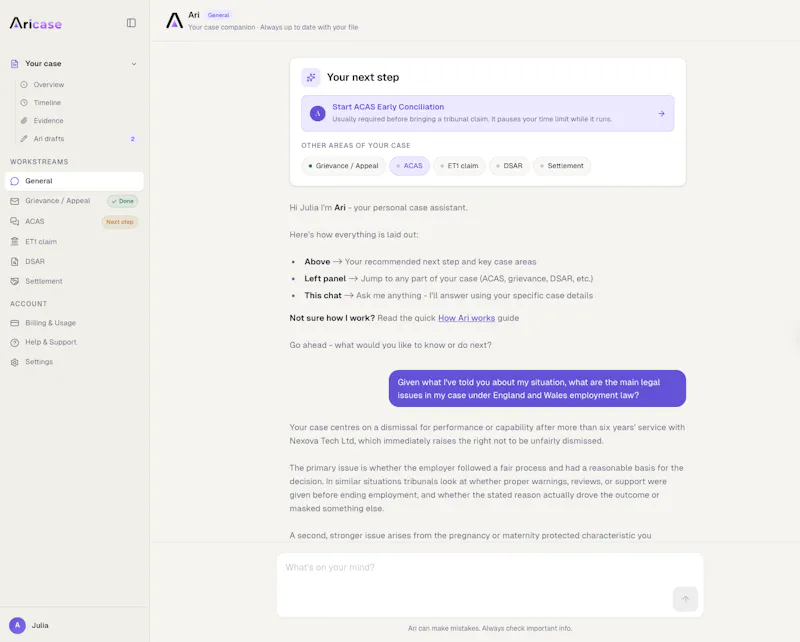Viewport: 800px width, 642px height.
Task: Click the ET1 claim tribunal building icon
Action: coord(14,242)
